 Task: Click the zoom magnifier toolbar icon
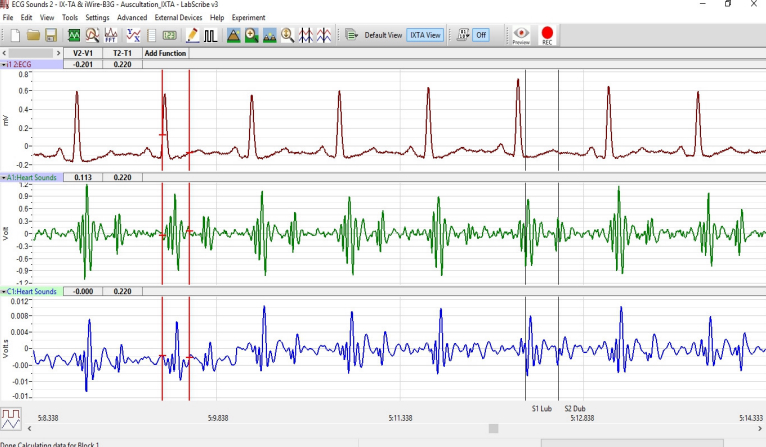(287, 35)
